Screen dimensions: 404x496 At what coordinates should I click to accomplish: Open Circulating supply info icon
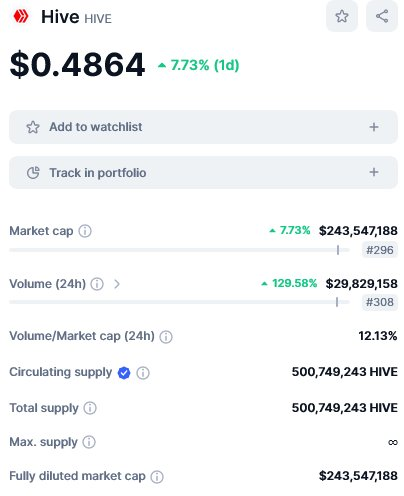(x=143, y=373)
